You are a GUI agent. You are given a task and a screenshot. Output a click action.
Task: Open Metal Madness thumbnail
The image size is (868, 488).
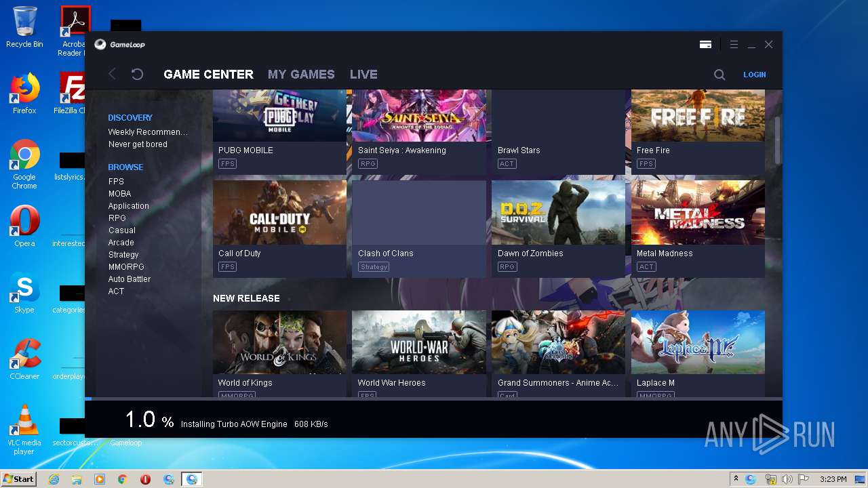[698, 212]
